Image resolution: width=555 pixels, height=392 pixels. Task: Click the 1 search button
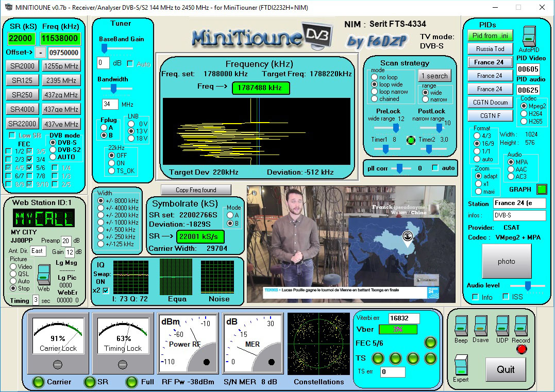click(434, 76)
